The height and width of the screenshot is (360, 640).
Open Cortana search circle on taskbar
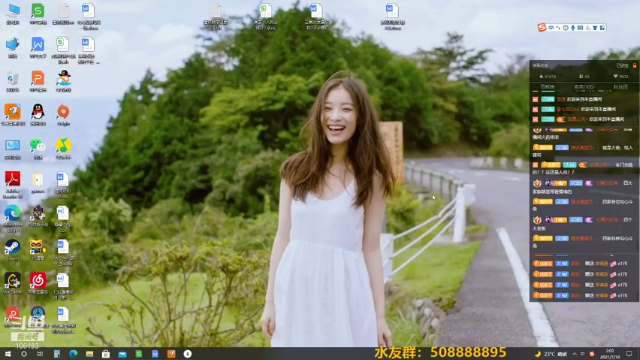pyautogui.click(x=24, y=354)
